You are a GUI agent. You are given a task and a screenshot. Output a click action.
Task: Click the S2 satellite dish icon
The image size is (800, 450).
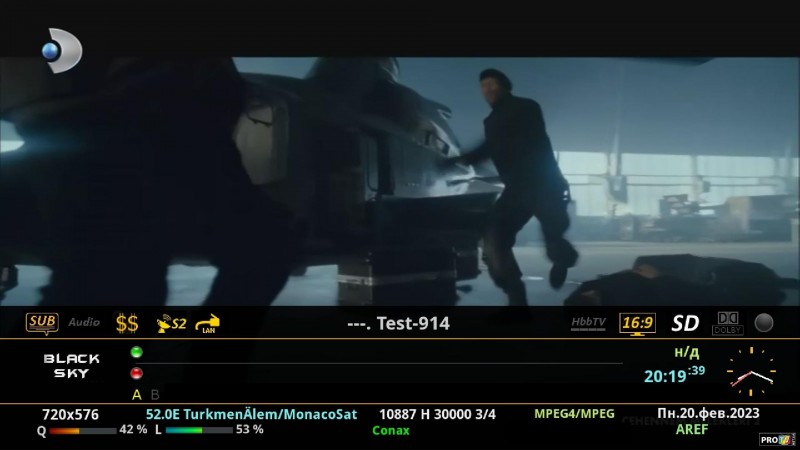click(172, 323)
